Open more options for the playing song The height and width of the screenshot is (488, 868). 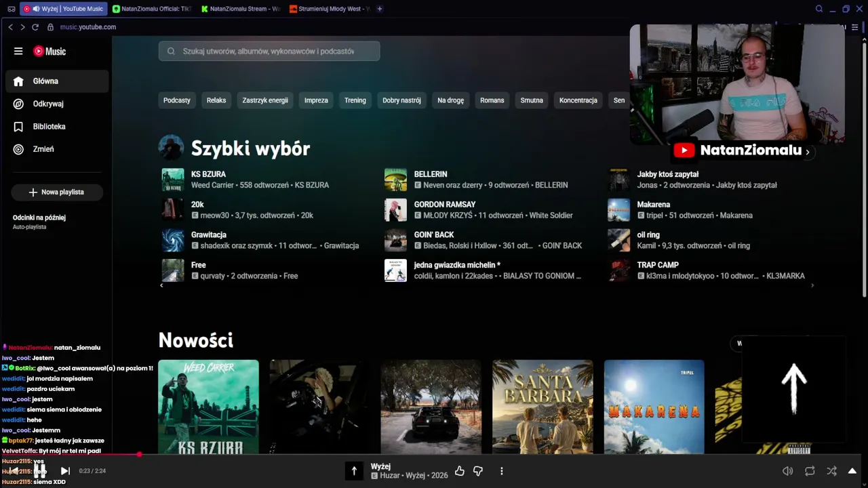502,471
